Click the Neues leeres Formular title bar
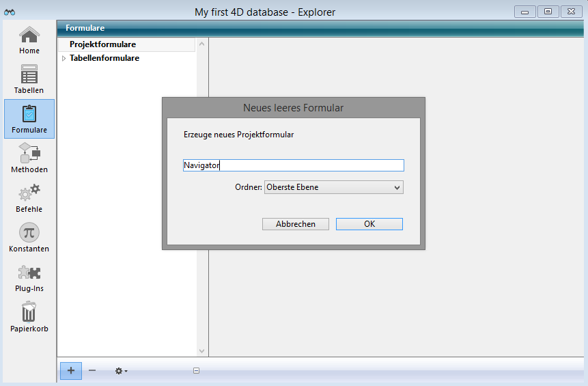Screen dimensions: 588x386 pos(293,108)
